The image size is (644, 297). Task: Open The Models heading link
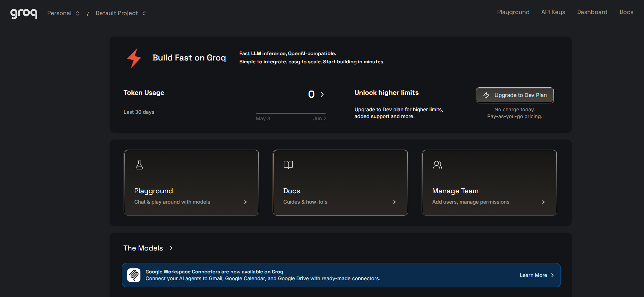pyautogui.click(x=143, y=248)
